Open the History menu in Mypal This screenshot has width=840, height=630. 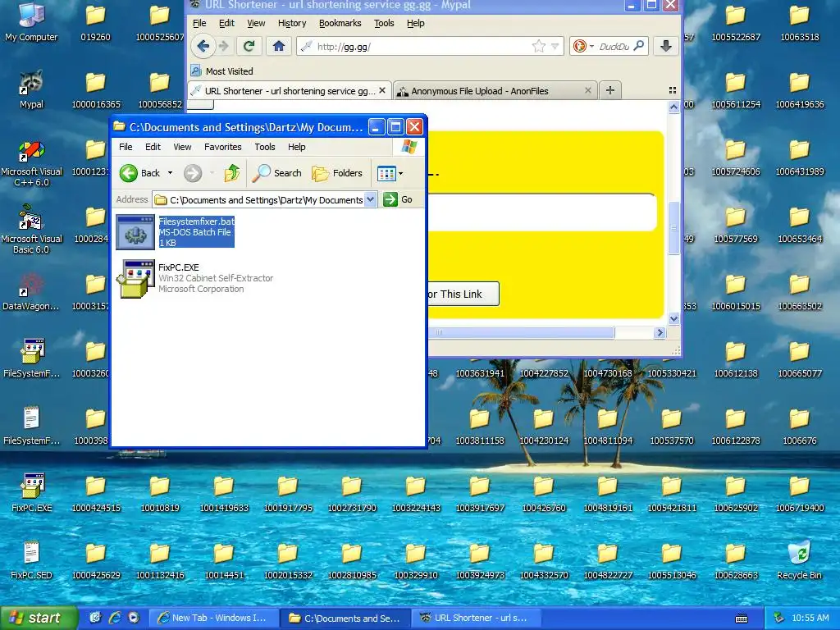coord(292,23)
